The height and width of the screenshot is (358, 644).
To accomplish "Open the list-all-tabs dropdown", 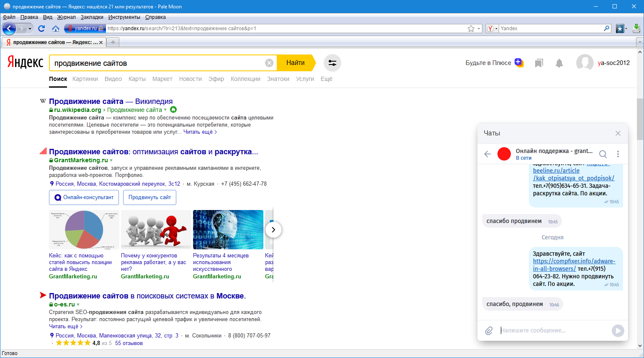I will (x=639, y=42).
